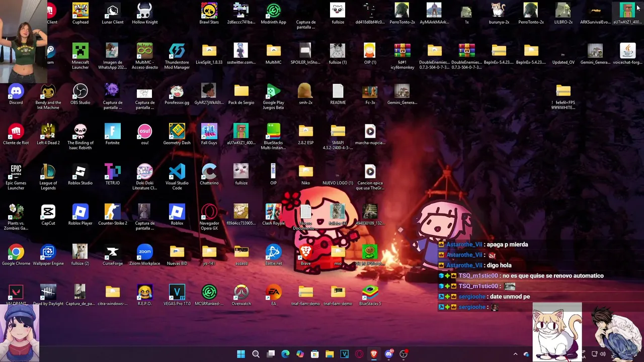Open Thunderstore Mod Manager shortcut

(177, 56)
